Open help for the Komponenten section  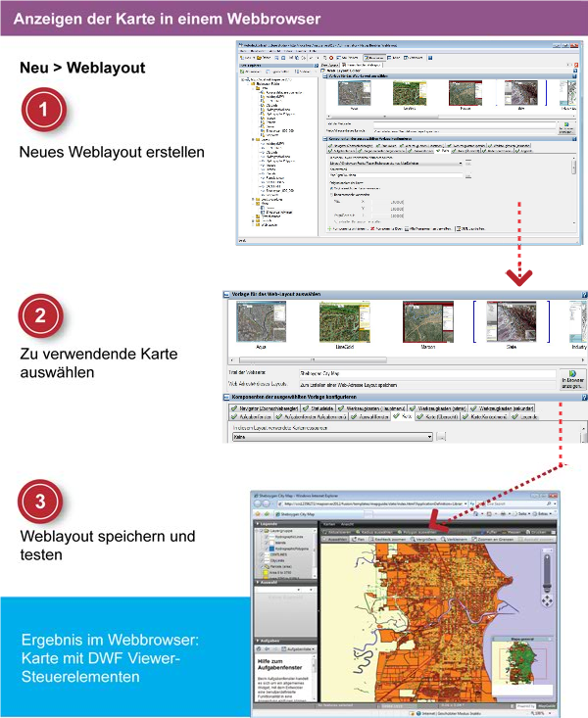[584, 398]
